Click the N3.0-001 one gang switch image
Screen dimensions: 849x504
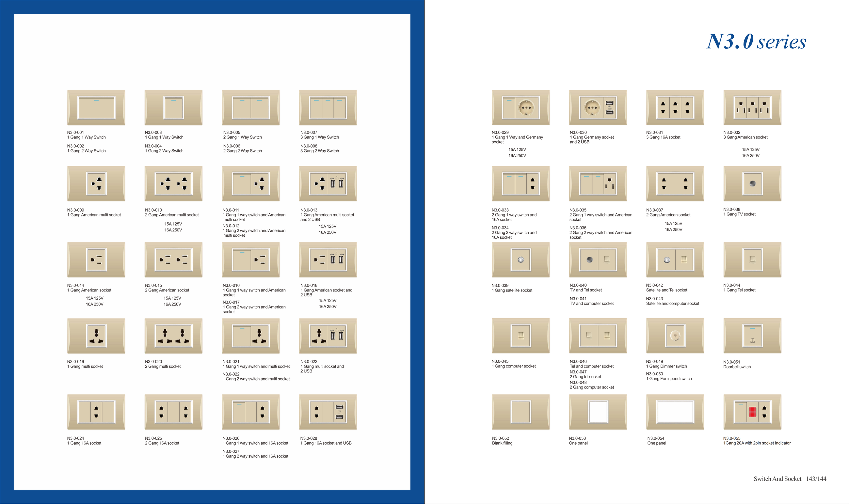[96, 108]
